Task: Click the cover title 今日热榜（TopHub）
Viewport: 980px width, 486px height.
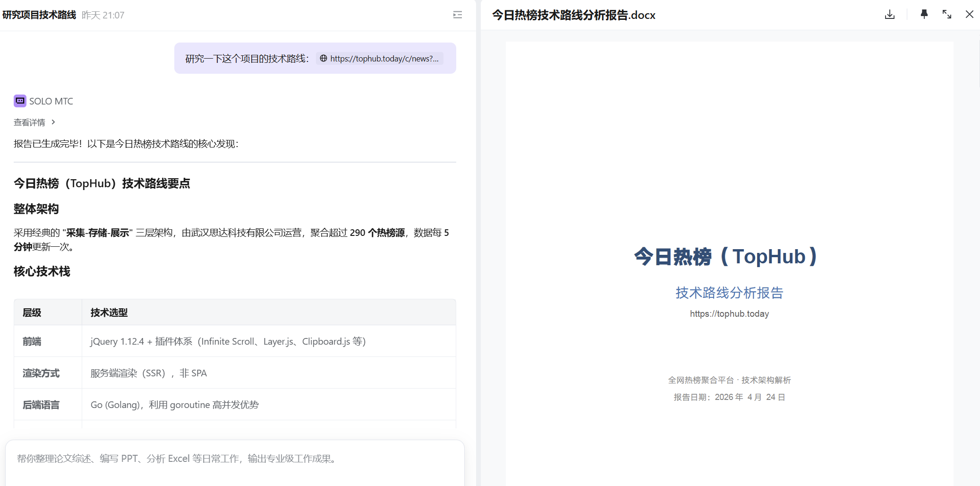Action: coord(725,257)
